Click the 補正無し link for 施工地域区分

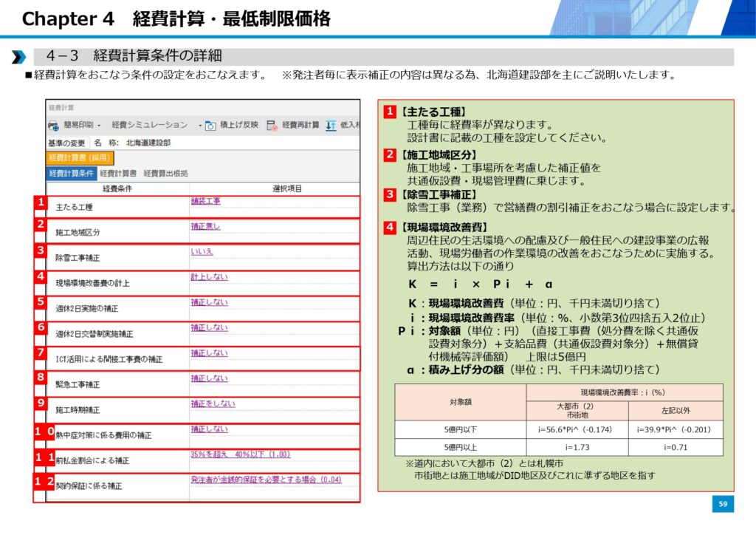205,226
